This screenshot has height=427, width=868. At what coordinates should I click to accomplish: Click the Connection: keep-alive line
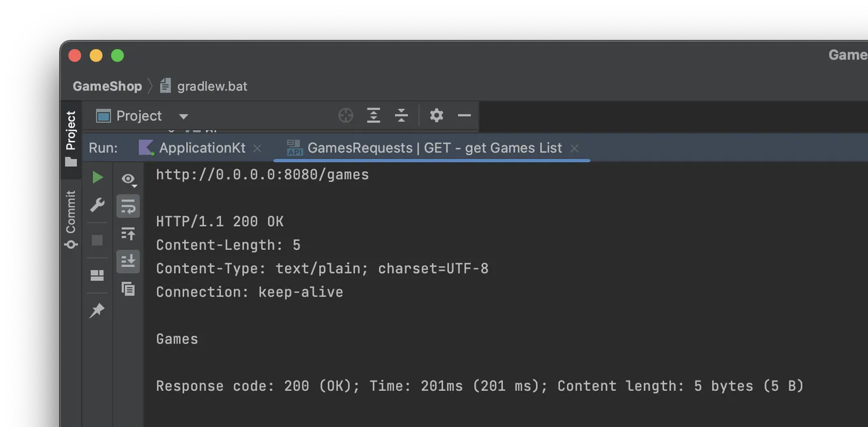(249, 292)
